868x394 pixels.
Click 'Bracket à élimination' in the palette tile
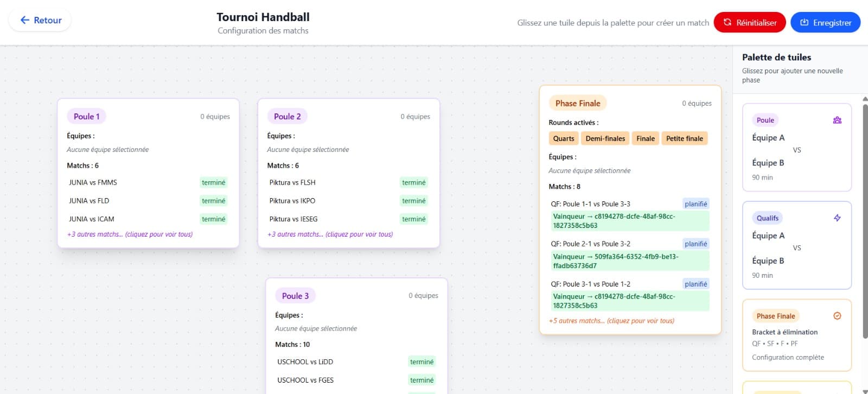coord(784,332)
